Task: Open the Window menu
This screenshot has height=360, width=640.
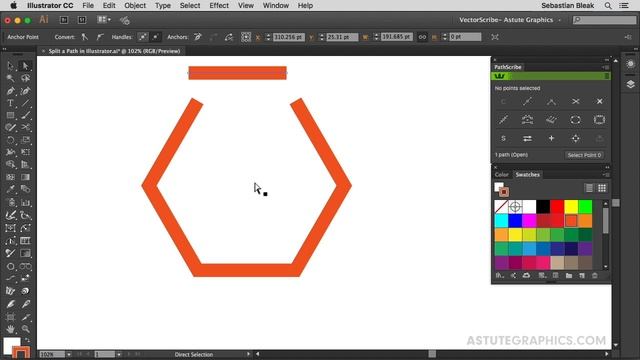Action: (276, 6)
